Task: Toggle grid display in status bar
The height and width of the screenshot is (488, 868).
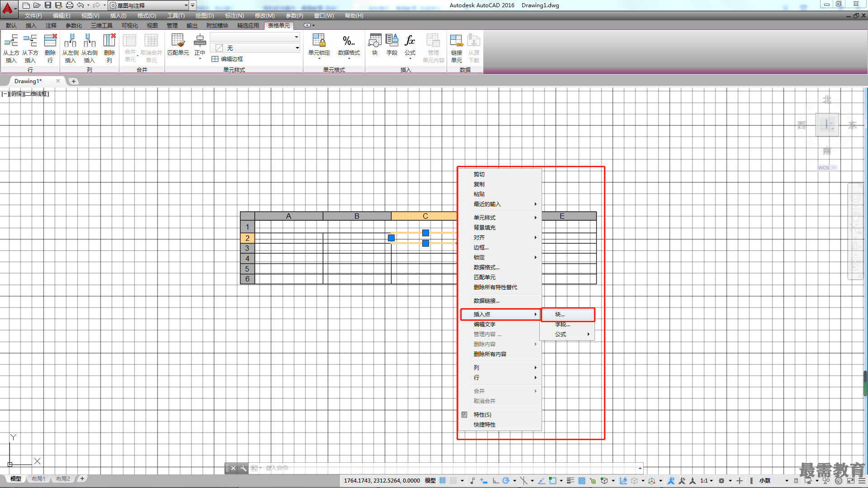Action: 443,481
